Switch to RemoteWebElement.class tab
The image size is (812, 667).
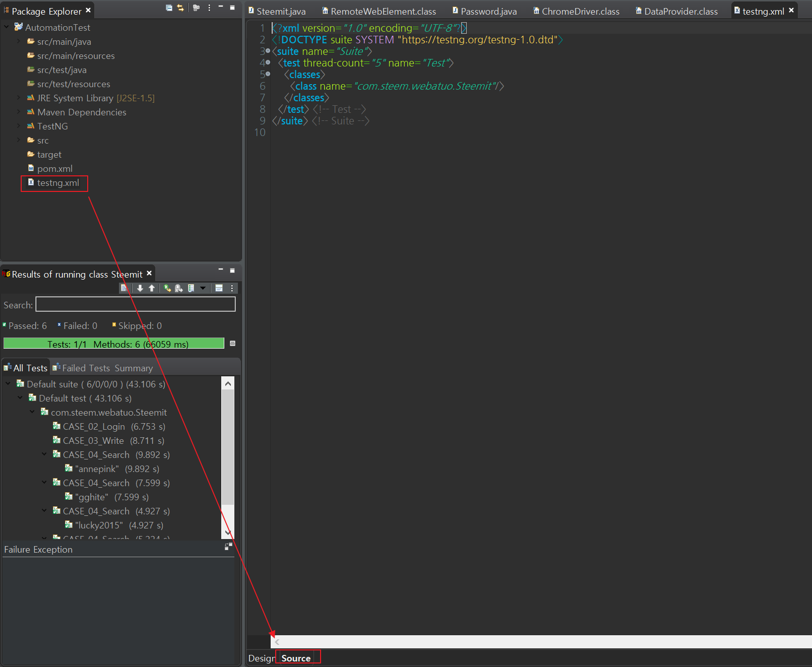(379, 11)
